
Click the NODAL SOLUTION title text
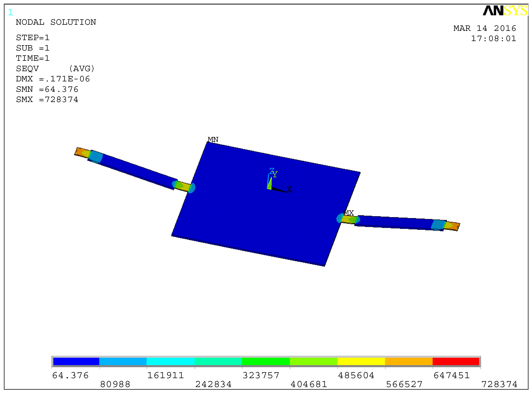[x=56, y=22]
